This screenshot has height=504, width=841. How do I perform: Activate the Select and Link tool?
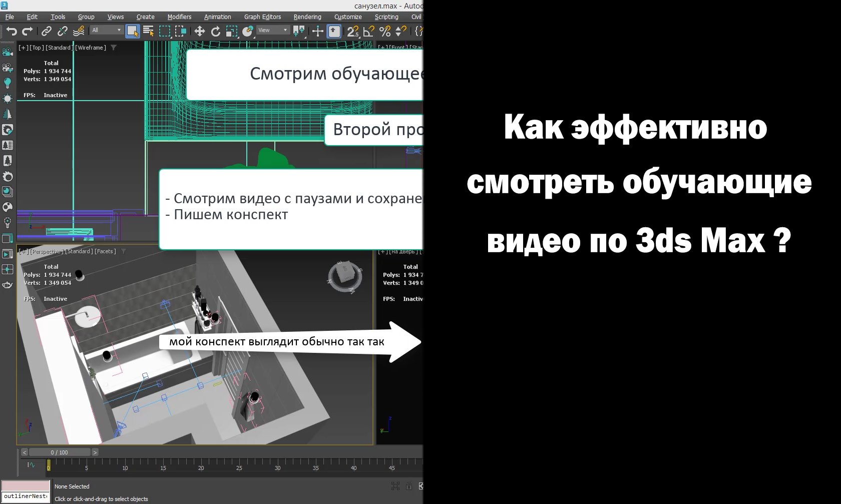(x=47, y=32)
